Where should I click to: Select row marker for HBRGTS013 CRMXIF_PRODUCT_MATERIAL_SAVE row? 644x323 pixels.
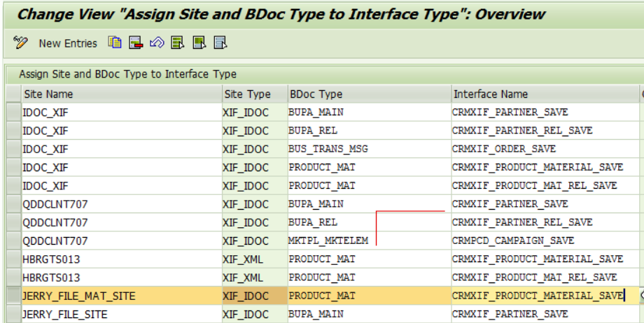[x=13, y=259]
